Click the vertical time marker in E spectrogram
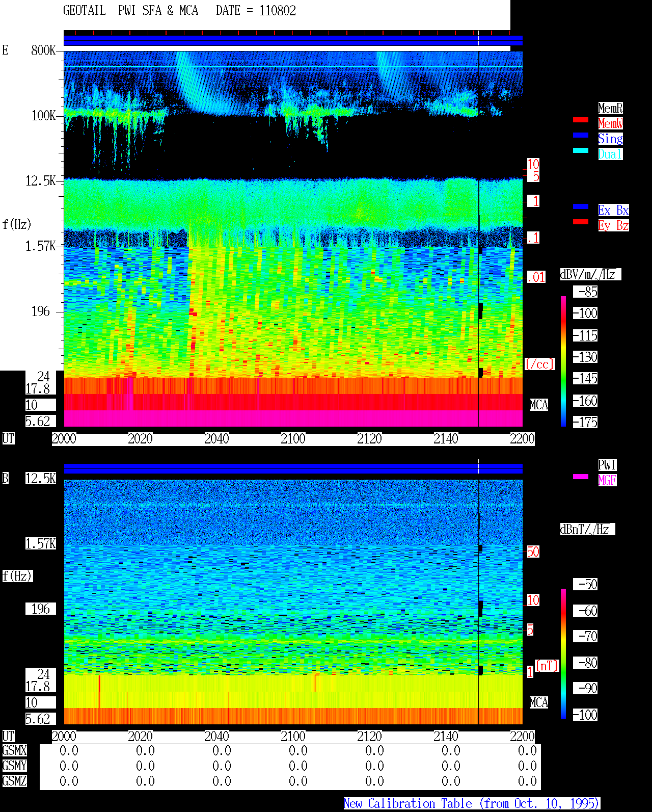Image resolution: width=652 pixels, height=812 pixels. coord(479,239)
